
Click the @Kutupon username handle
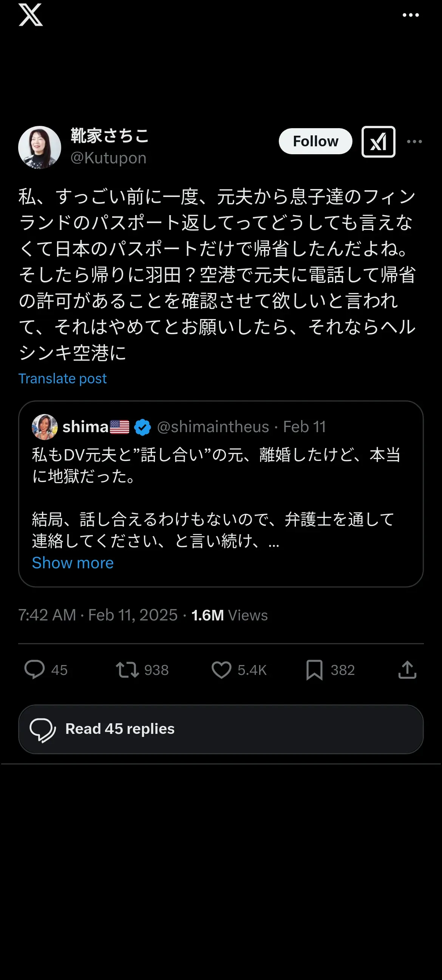(x=108, y=158)
